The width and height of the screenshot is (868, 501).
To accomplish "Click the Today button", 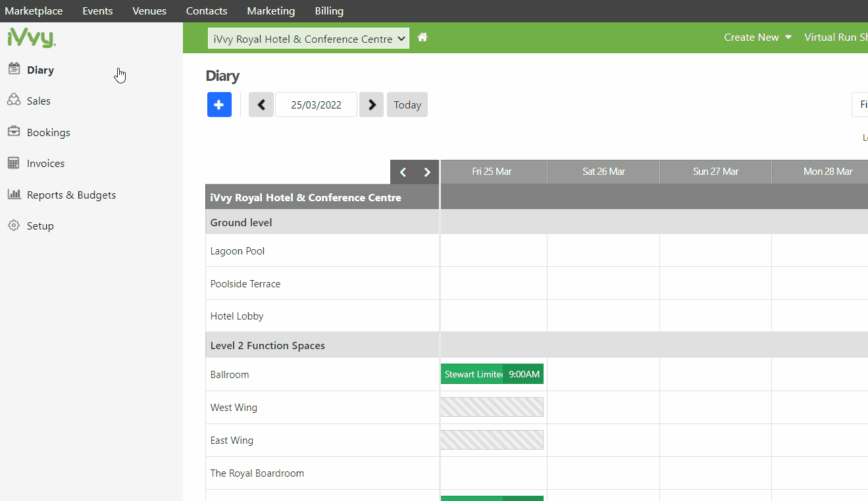I will [x=407, y=105].
